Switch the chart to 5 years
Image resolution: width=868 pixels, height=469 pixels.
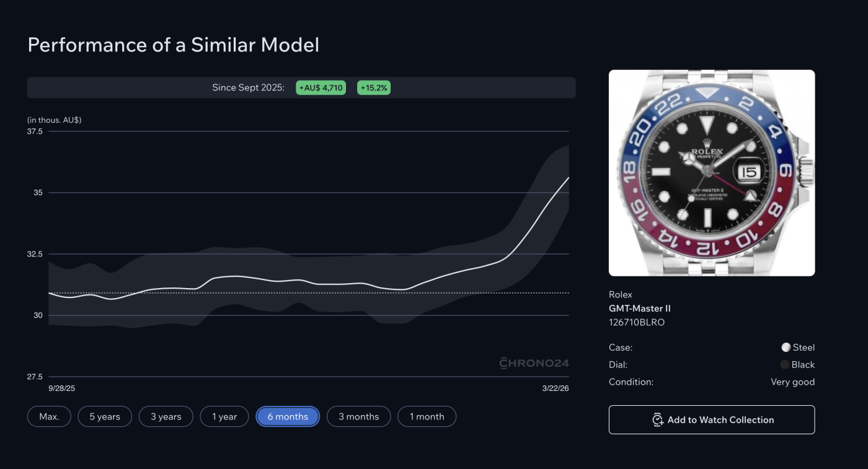tap(105, 417)
